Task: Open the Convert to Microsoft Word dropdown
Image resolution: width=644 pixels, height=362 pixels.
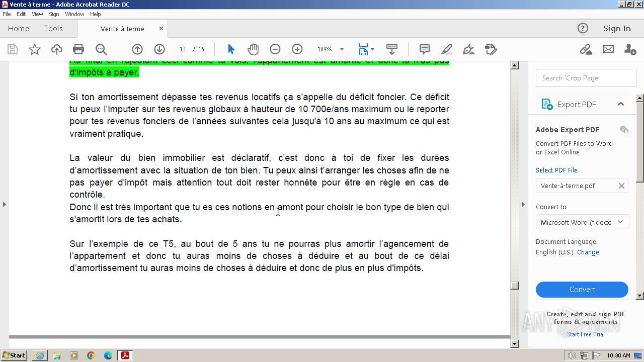Action: click(582, 222)
